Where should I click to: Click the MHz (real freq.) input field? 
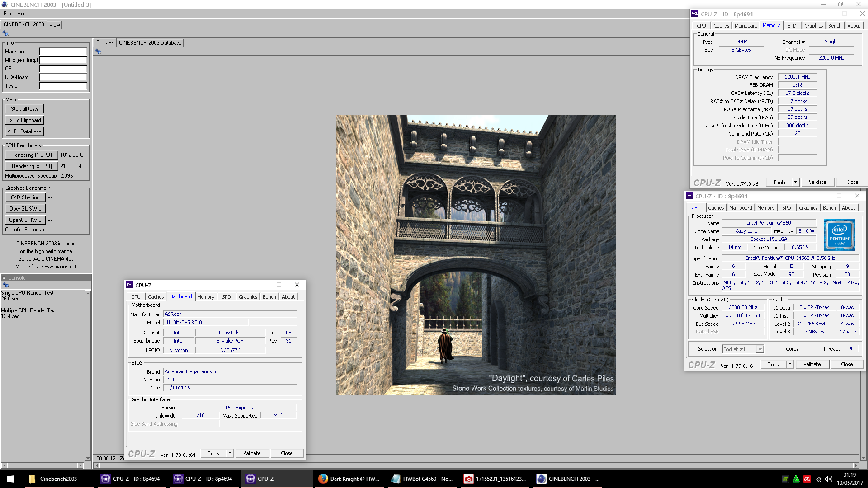(63, 60)
